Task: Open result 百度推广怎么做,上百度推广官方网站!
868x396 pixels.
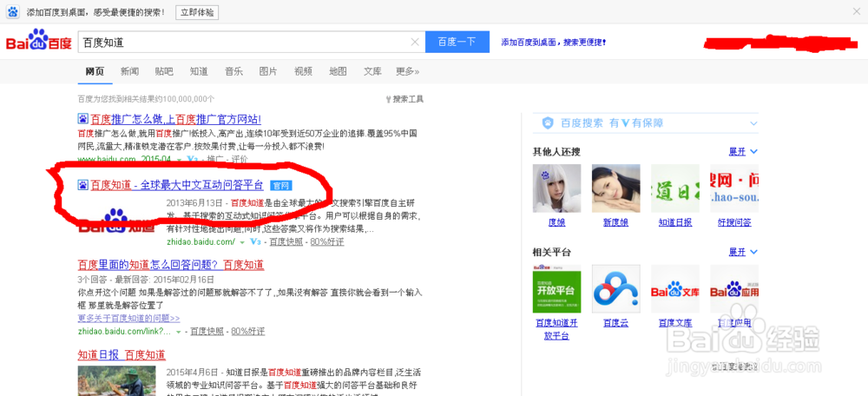Action: pos(175,119)
